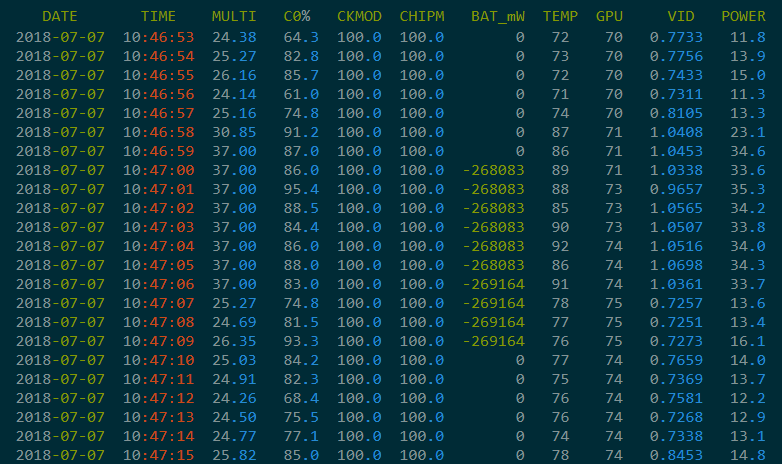The width and height of the screenshot is (782, 464).
Task: Click the VID value 0.9657
Action: tap(676, 189)
